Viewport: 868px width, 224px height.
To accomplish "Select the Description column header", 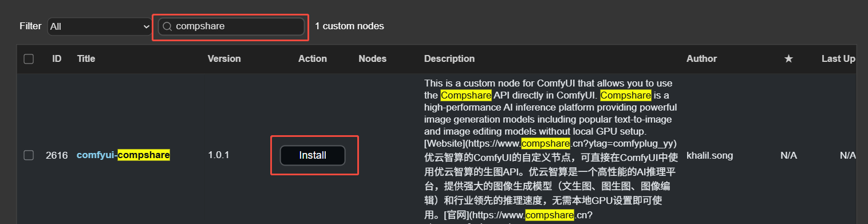I will (449, 59).
